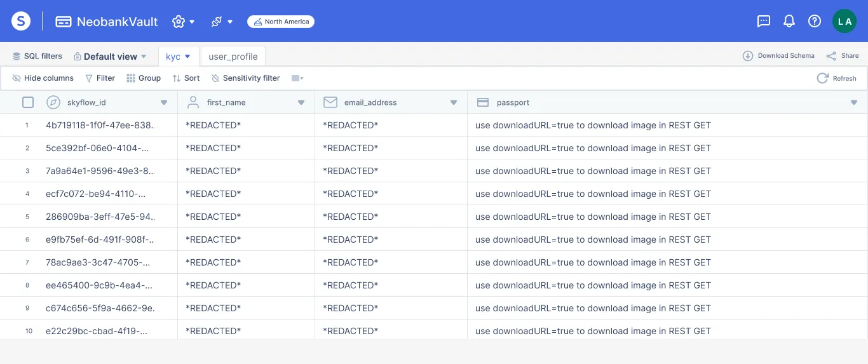Screen dimensions: 868x364
Task: Open the connections plug icon menu
Action: tap(217, 22)
